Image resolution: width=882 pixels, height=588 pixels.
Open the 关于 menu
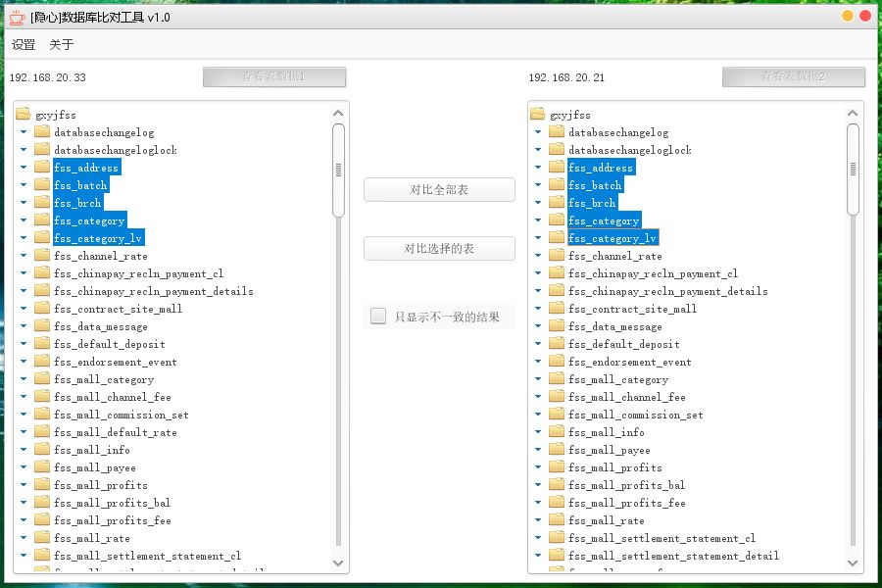pos(62,44)
